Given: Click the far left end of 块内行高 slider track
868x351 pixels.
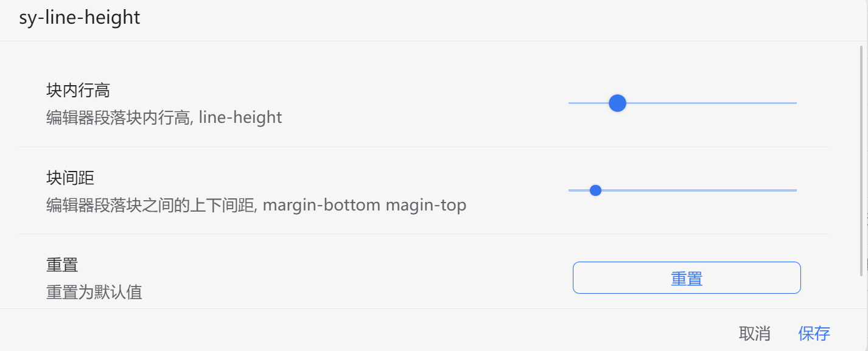Looking at the screenshot, I should 570,103.
